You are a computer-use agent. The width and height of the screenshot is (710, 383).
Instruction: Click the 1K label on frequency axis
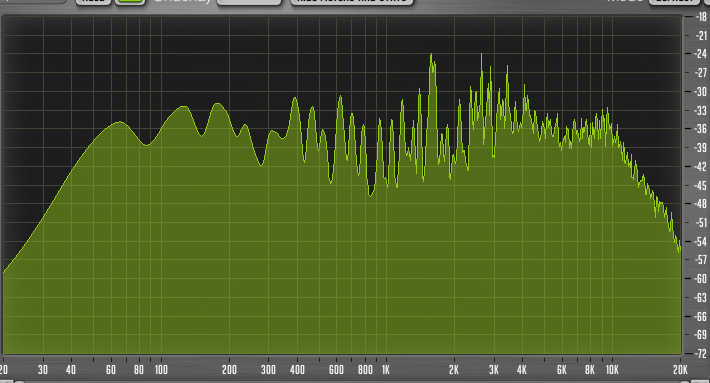point(385,370)
